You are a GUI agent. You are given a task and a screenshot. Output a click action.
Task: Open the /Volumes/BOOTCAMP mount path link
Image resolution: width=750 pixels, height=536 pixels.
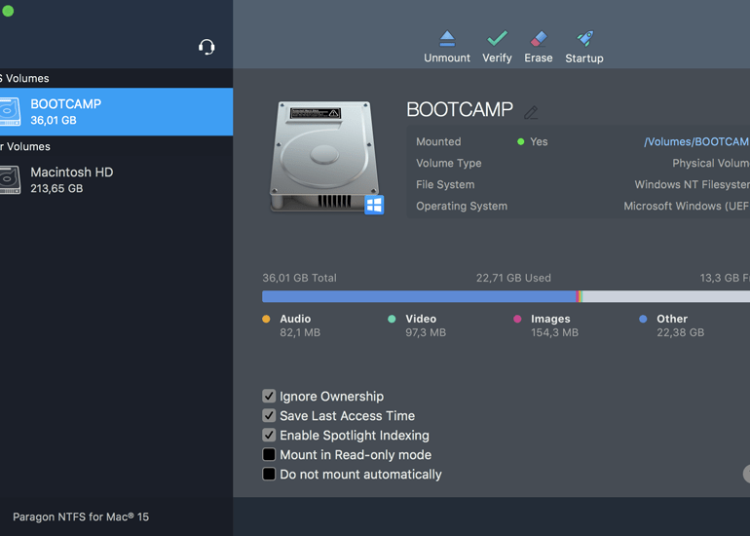tap(696, 142)
